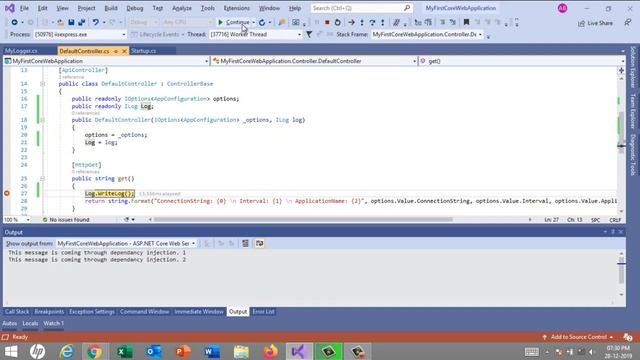
Task: Toggle Word Wrap in Output panel
Action: tap(260, 243)
